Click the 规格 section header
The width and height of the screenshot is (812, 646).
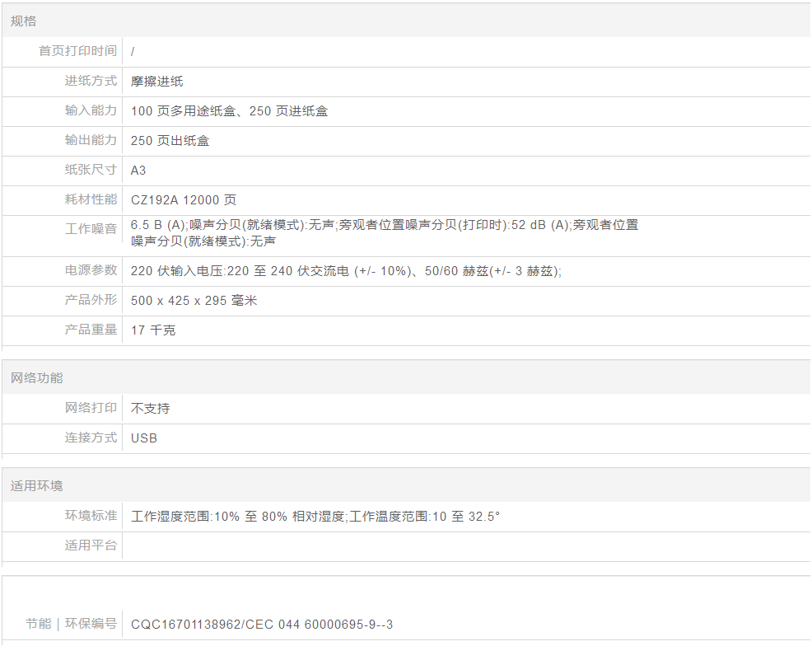[x=24, y=21]
